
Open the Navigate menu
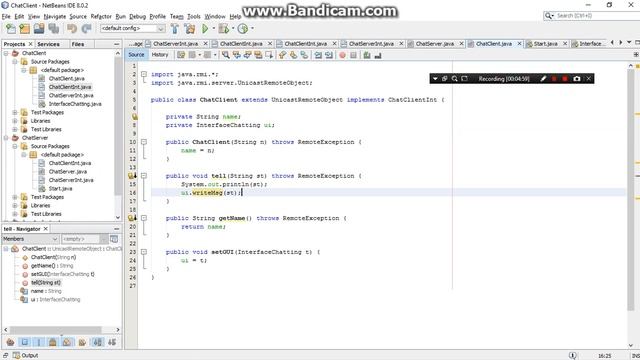point(55,16)
